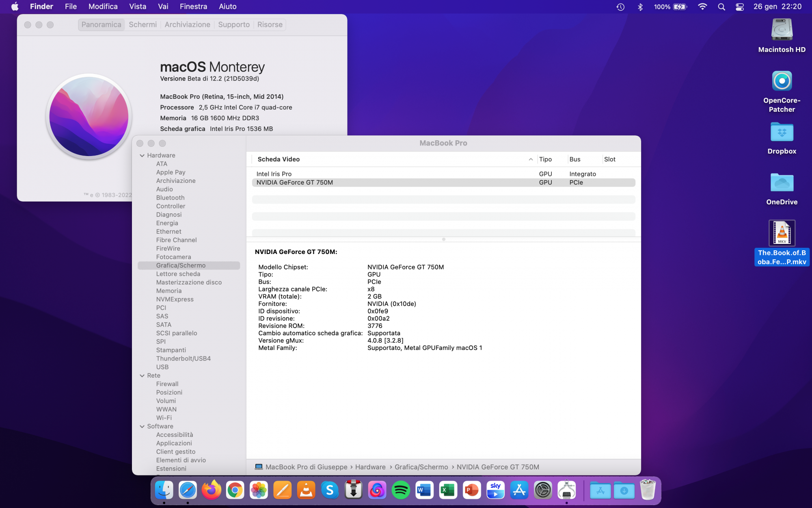812x508 pixels.
Task: Launch VLC media player from Dock
Action: point(306,490)
